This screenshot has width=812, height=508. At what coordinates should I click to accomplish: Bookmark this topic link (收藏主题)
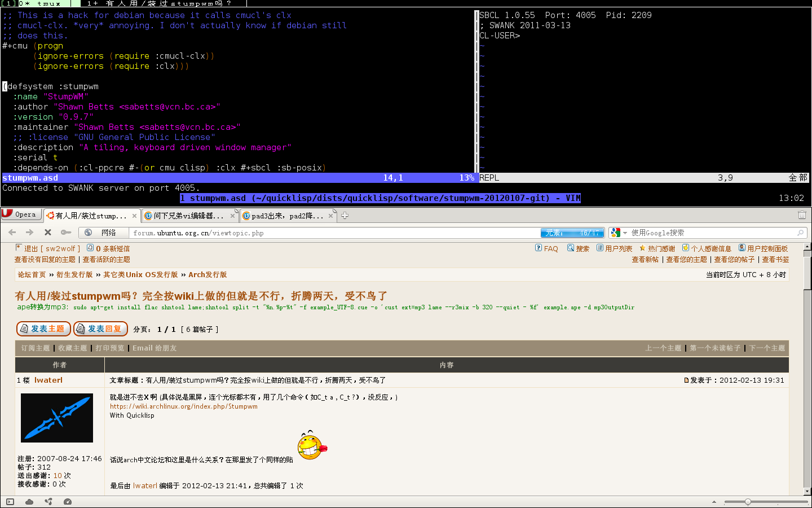pos(73,348)
